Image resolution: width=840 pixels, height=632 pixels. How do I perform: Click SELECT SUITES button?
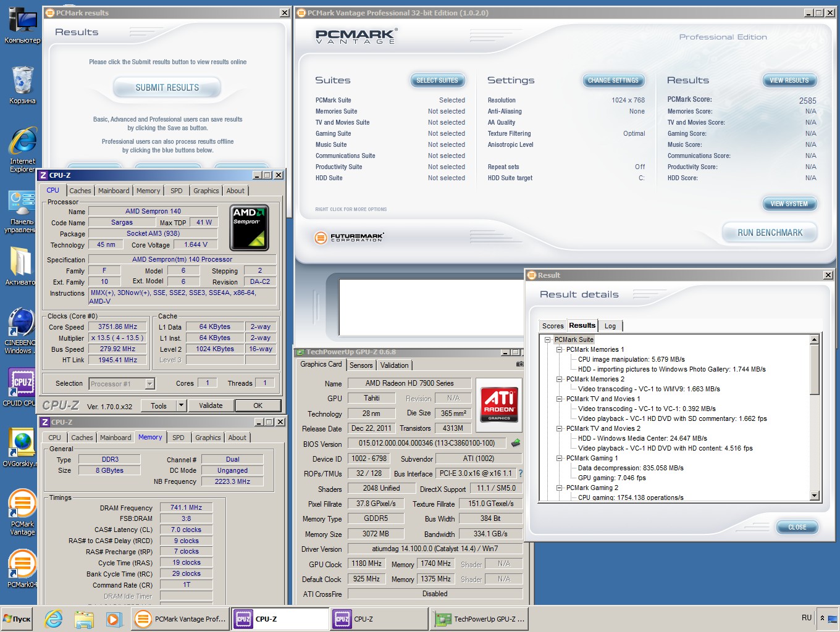(x=437, y=80)
